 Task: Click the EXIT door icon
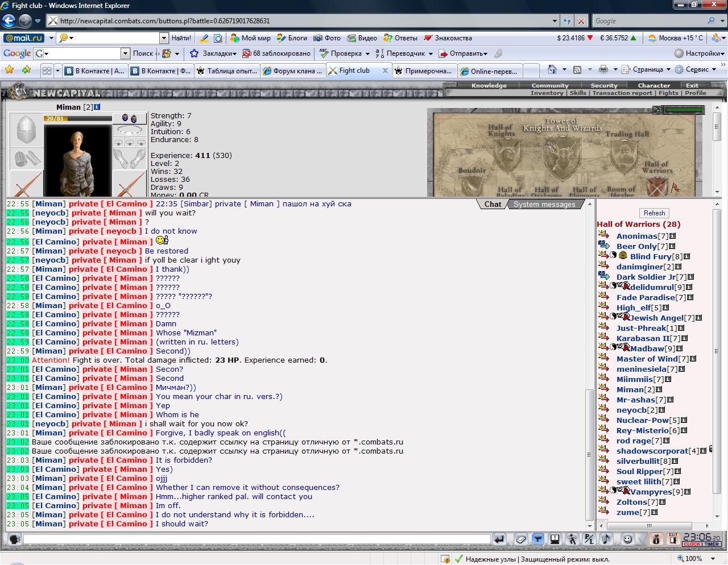(673, 539)
